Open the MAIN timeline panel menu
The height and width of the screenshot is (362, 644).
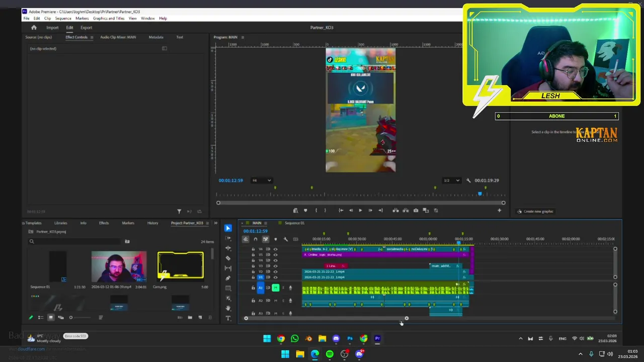pyautogui.click(x=265, y=223)
